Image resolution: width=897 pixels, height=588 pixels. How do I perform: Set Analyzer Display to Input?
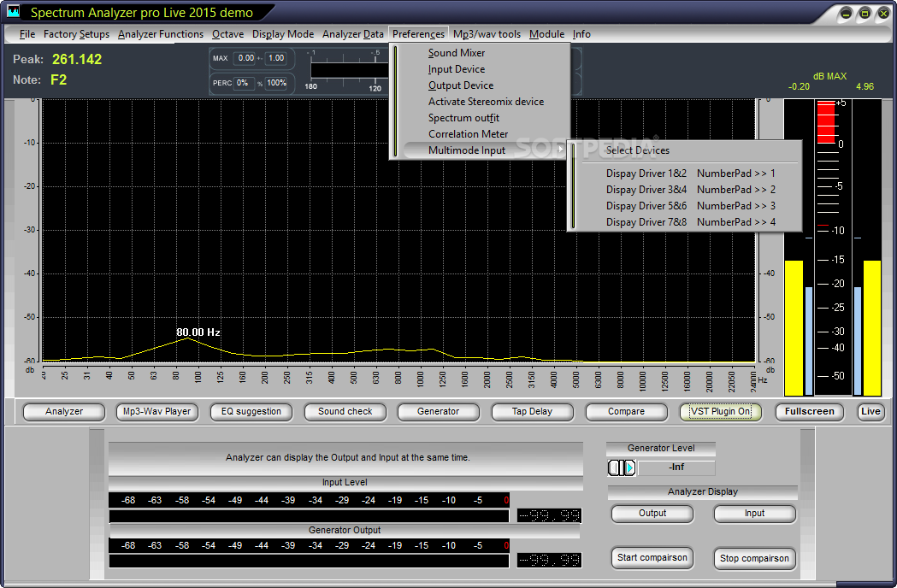tap(754, 513)
